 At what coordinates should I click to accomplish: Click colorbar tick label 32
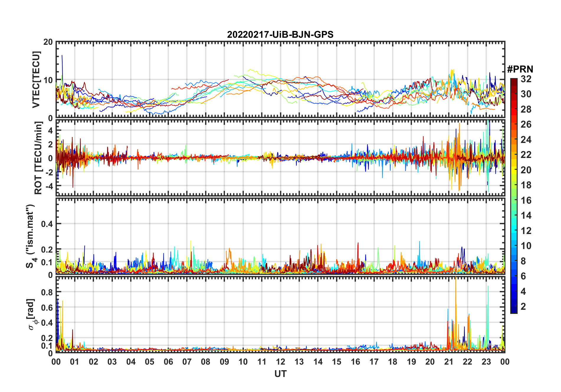click(x=526, y=79)
